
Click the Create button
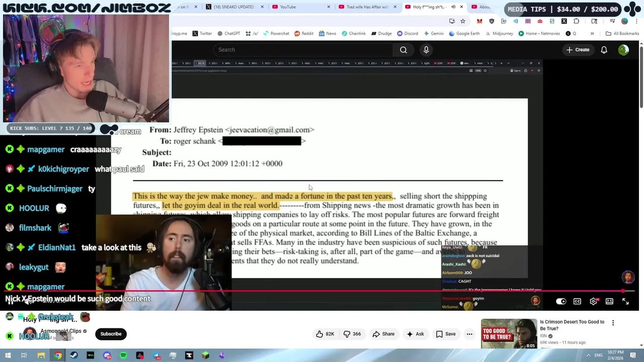pos(578,50)
